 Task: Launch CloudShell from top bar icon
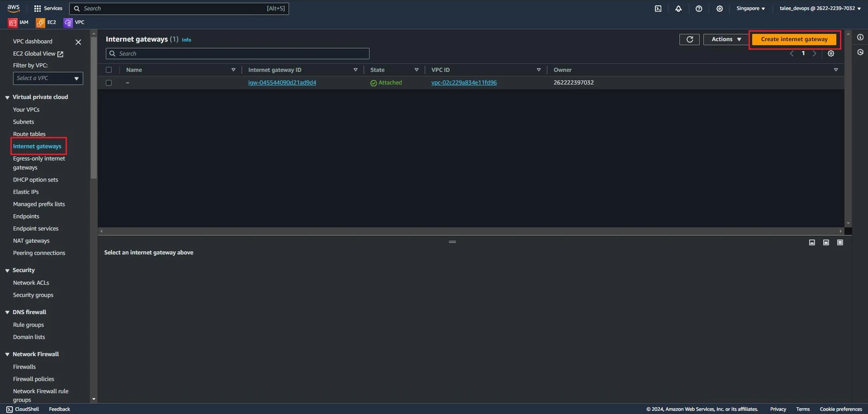click(x=658, y=9)
